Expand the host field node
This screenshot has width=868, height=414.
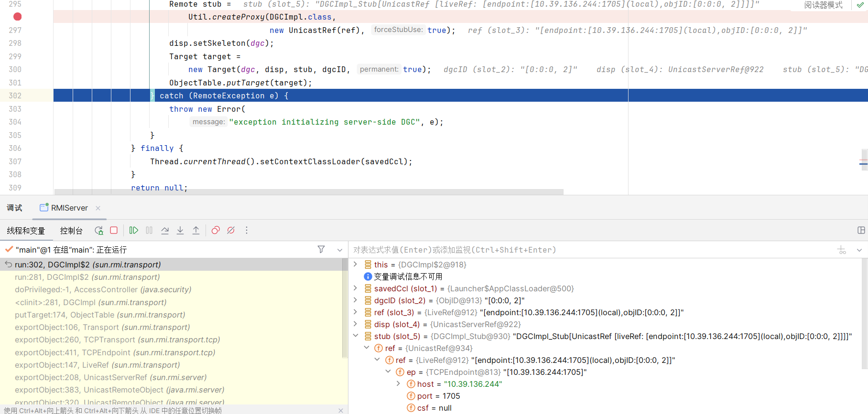(399, 383)
